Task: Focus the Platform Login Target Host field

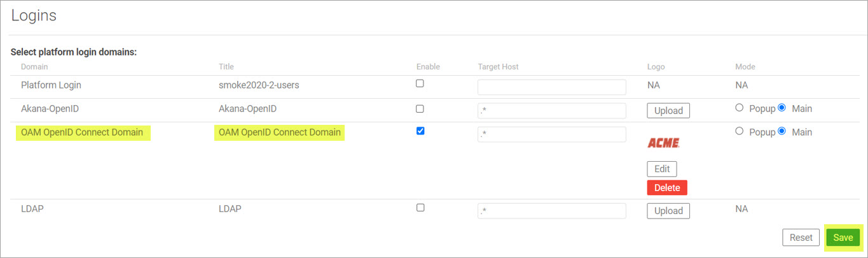Action: (x=552, y=87)
